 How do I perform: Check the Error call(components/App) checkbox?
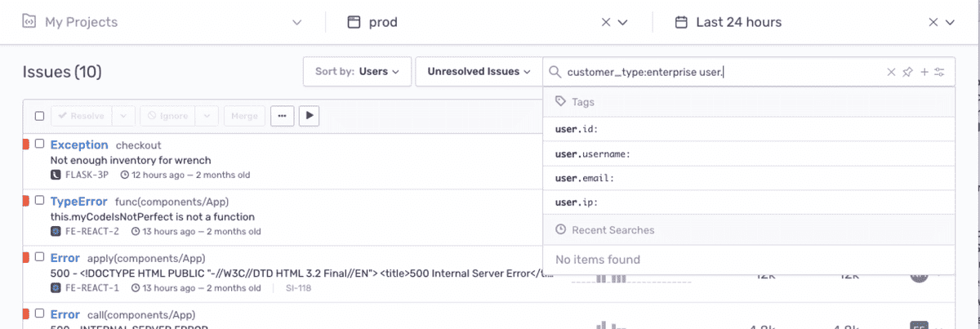[39, 313]
